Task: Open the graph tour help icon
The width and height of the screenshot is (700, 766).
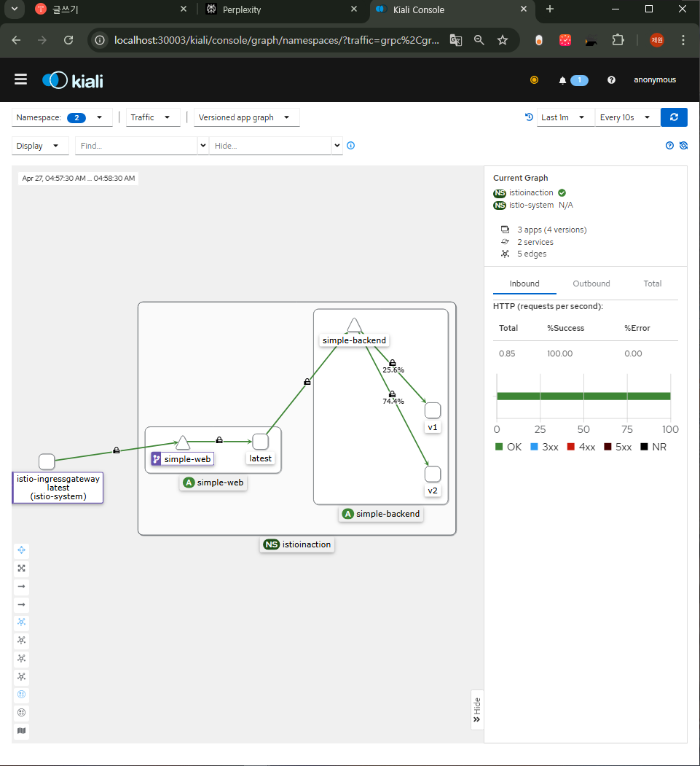Action: click(669, 146)
